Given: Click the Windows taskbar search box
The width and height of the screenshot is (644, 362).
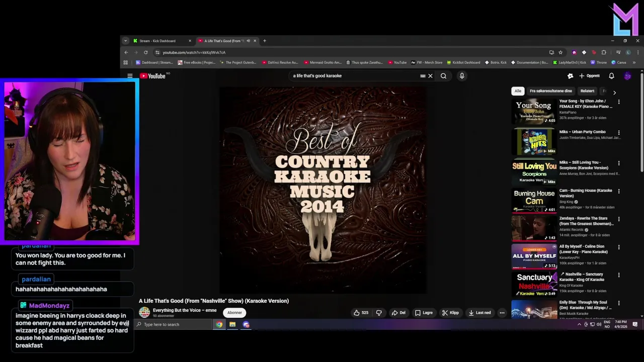Looking at the screenshot, I should (x=173, y=324).
